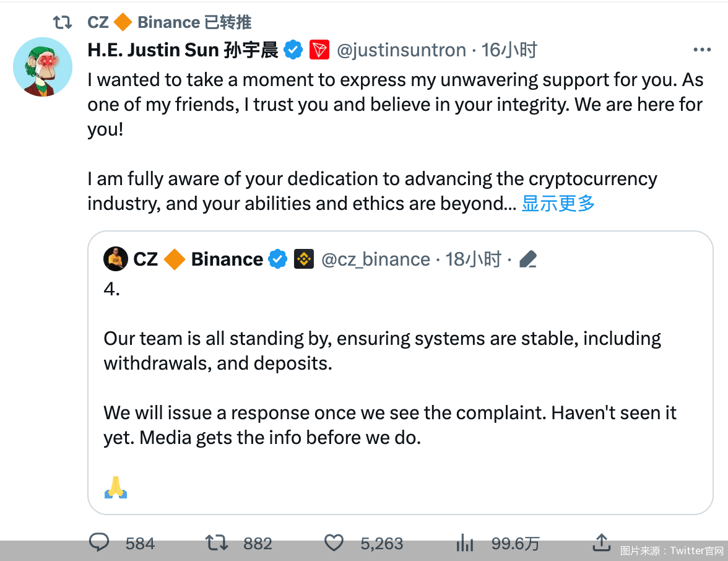Like the tweet with the heart icon
The image size is (728, 561).
[x=334, y=543]
